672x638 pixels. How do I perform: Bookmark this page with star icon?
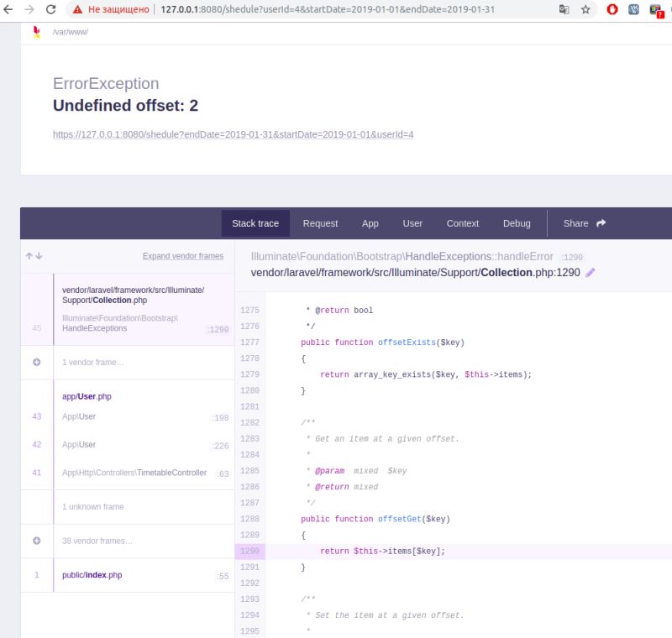[585, 9]
